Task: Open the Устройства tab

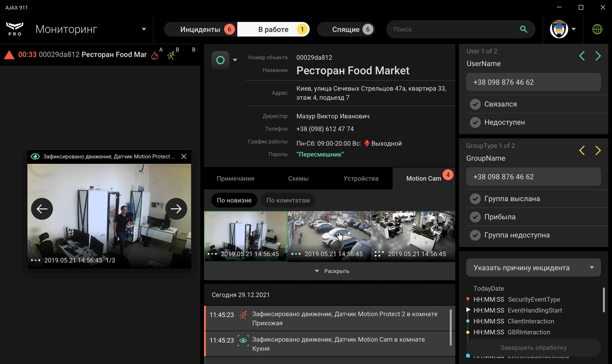Action: 361,178
